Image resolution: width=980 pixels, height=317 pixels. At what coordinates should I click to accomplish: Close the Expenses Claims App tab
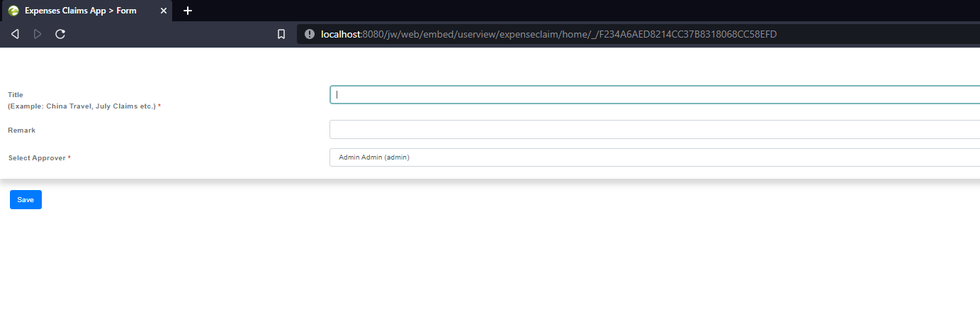coord(163,11)
